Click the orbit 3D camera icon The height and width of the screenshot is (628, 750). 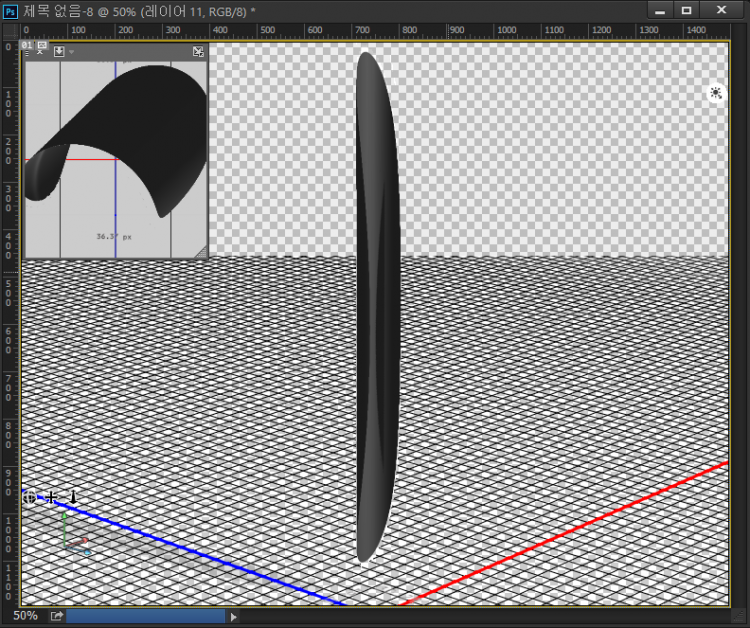[x=30, y=497]
